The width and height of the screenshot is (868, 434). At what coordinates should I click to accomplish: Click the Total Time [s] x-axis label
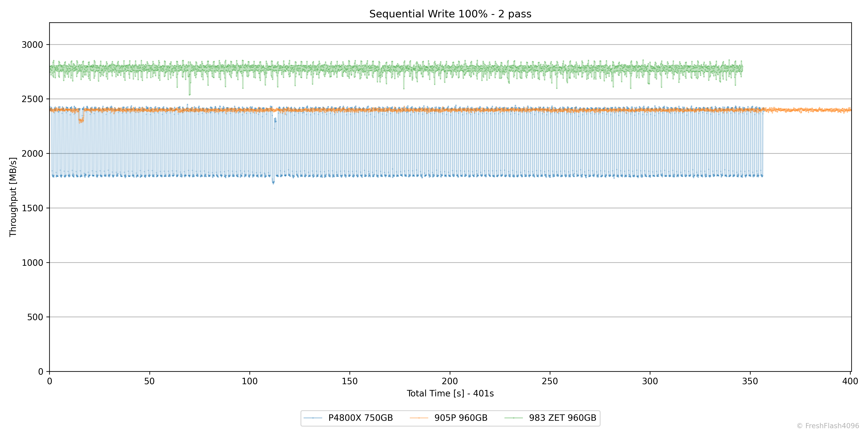pos(450,393)
